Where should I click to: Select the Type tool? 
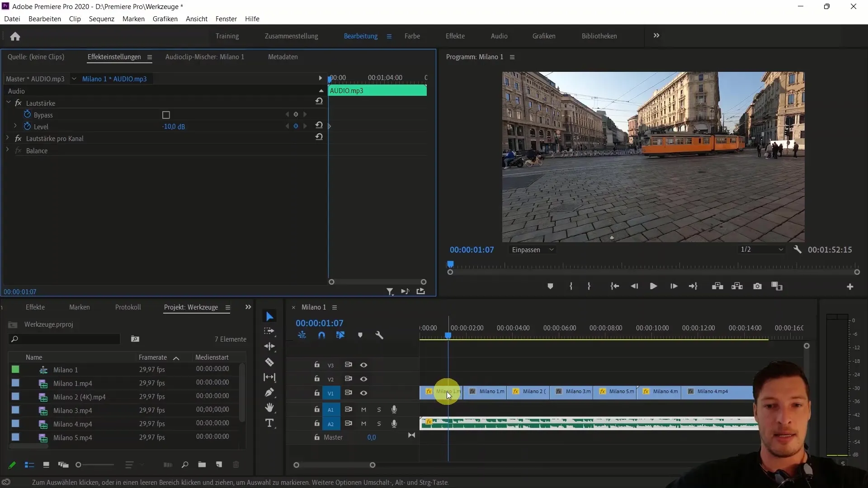point(269,423)
